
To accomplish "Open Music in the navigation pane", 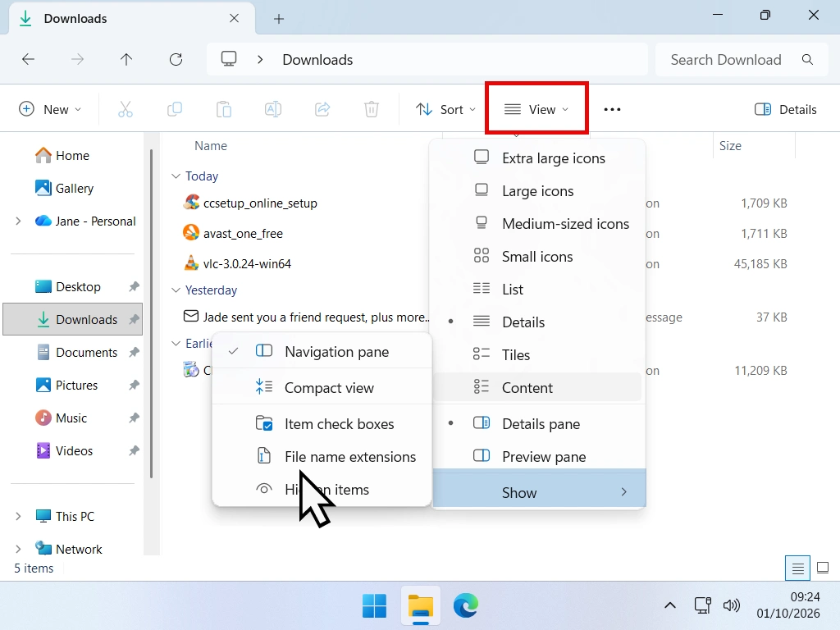I will pos(72,418).
